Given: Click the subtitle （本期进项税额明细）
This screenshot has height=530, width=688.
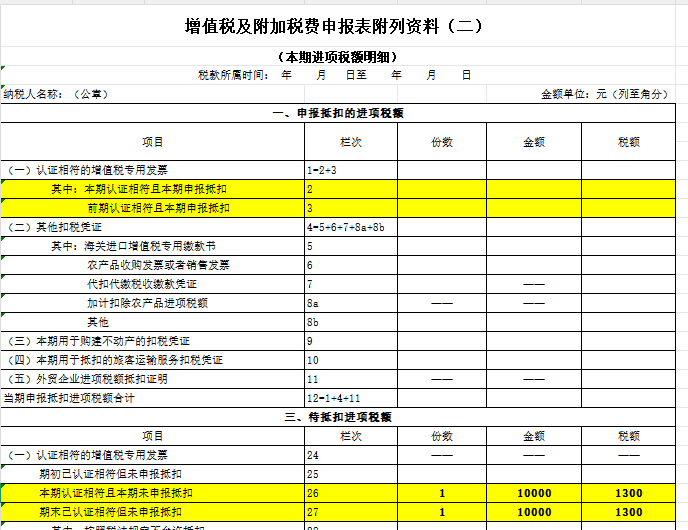Looking at the screenshot, I should [338, 57].
